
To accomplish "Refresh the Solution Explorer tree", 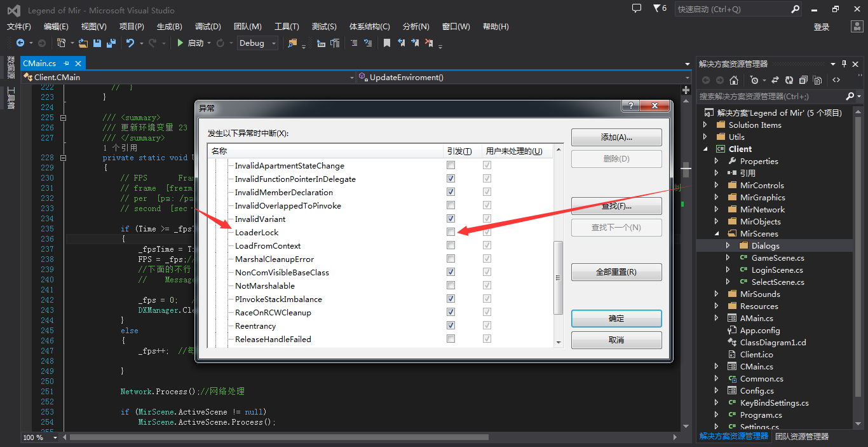I will tap(789, 80).
